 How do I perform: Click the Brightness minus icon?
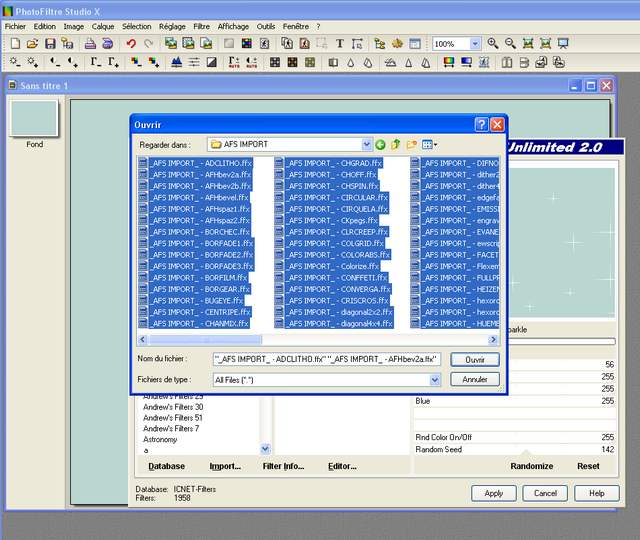click(x=15, y=62)
